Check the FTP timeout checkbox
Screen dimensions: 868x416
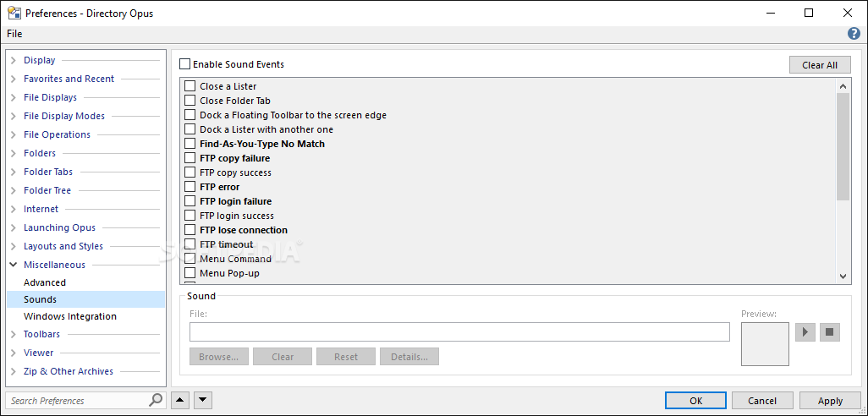click(190, 244)
